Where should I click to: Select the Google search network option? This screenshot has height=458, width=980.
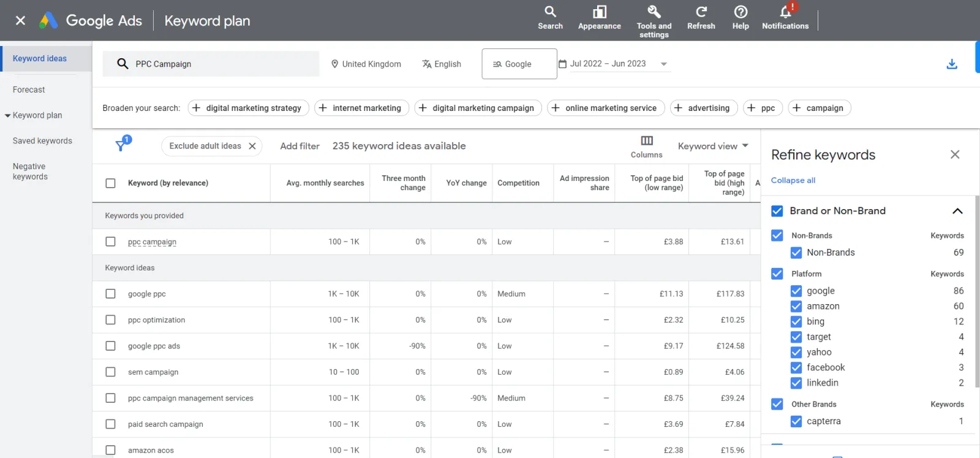point(519,64)
